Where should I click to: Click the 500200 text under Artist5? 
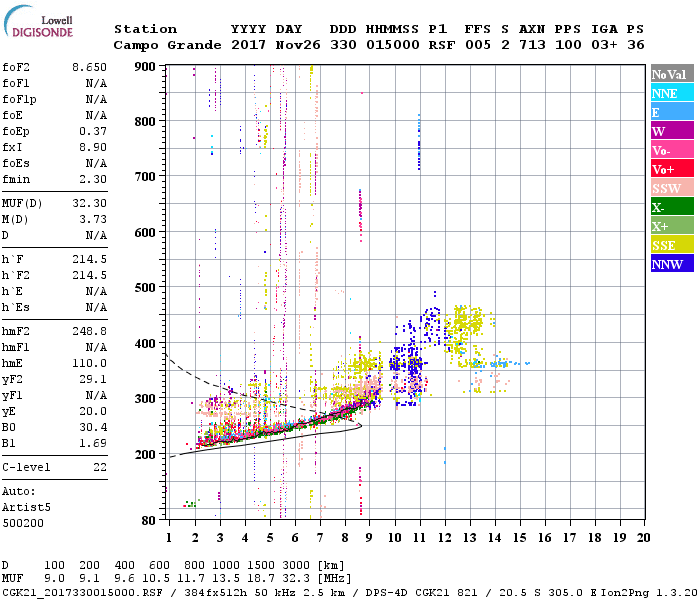(23, 523)
